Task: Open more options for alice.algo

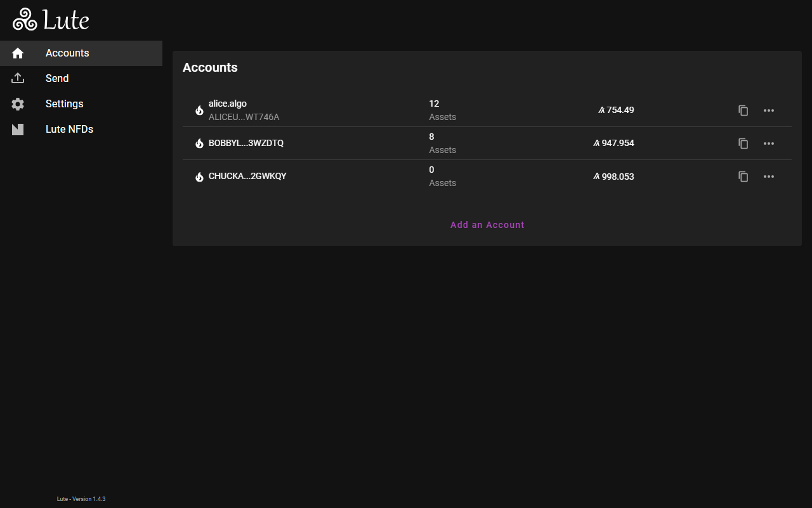Action: coord(769,110)
